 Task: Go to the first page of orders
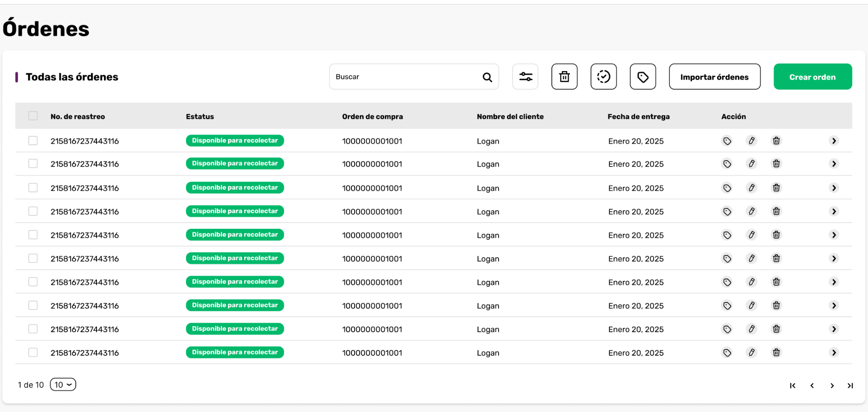point(793,386)
